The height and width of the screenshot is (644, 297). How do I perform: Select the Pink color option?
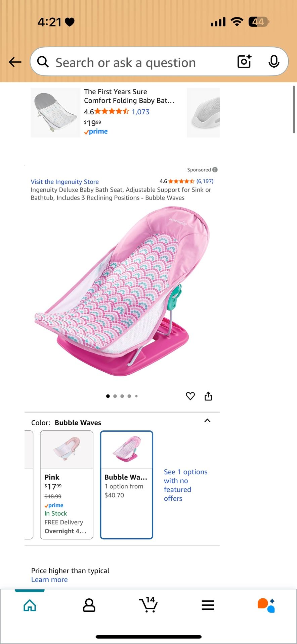pyautogui.click(x=67, y=485)
